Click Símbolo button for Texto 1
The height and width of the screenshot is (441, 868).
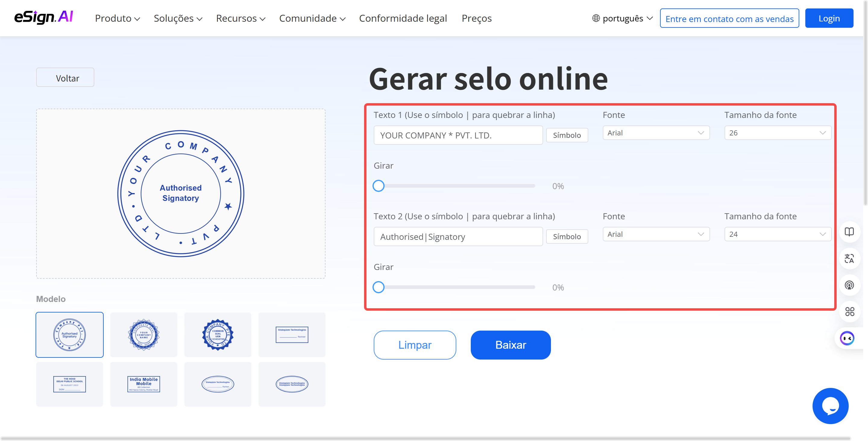(x=567, y=135)
